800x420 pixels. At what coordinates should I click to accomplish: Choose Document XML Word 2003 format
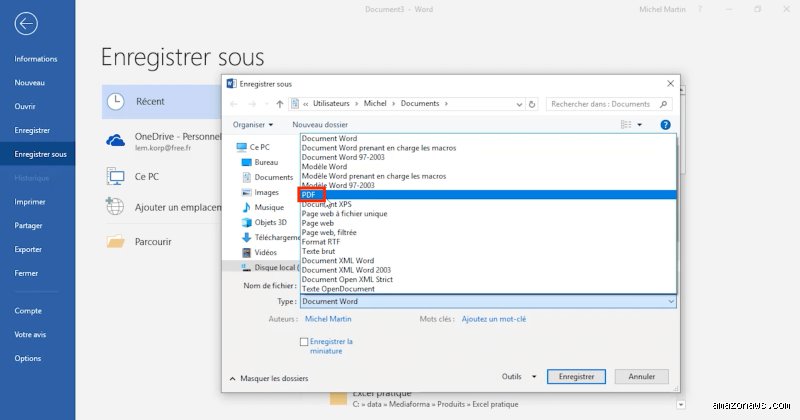(x=488, y=270)
